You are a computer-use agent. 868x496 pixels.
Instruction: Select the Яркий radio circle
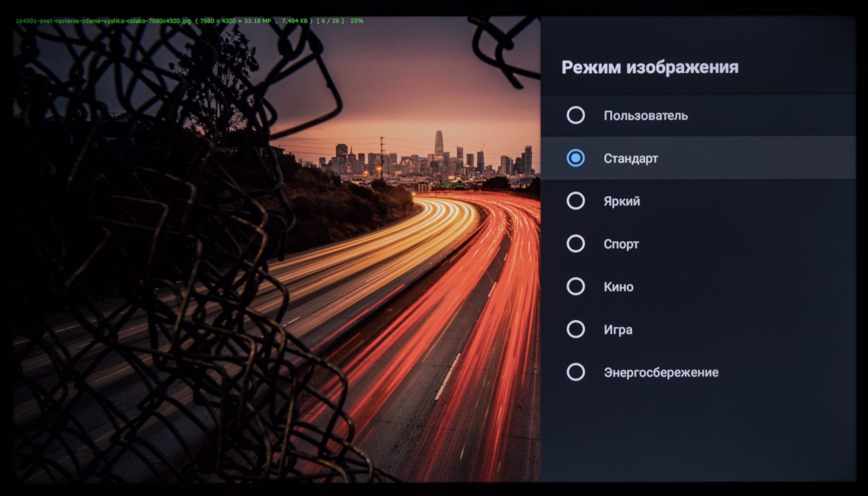pyautogui.click(x=575, y=201)
